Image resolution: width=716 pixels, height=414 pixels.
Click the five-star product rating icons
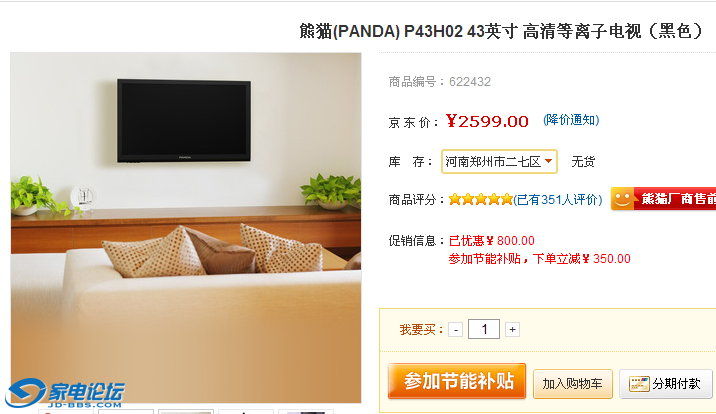(x=481, y=199)
